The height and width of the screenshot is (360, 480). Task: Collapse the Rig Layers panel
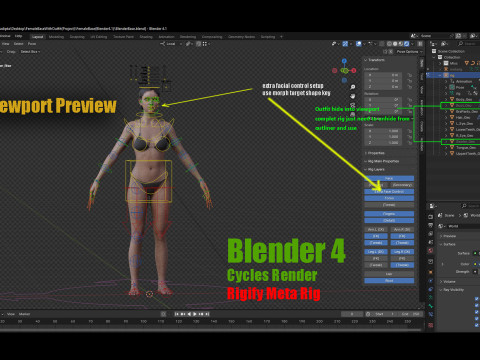point(375,169)
